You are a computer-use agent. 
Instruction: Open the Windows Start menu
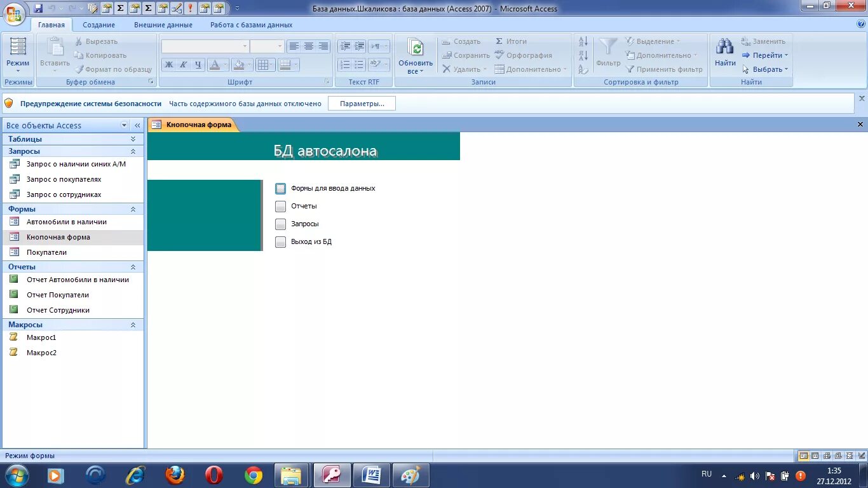[17, 475]
